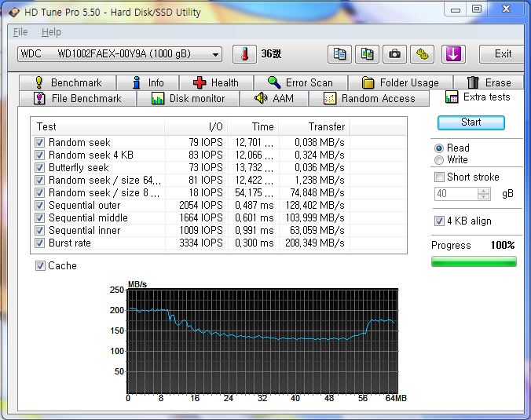
Task: Click the cache transfer rate graph
Action: point(262,341)
